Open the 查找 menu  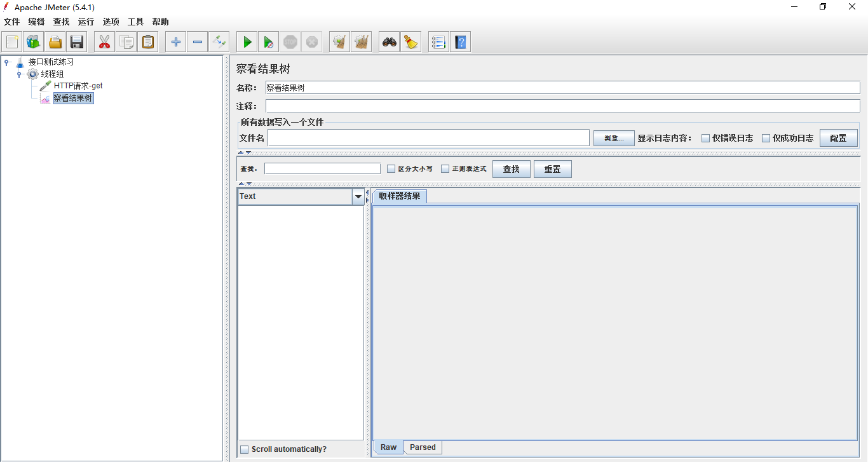(x=62, y=22)
